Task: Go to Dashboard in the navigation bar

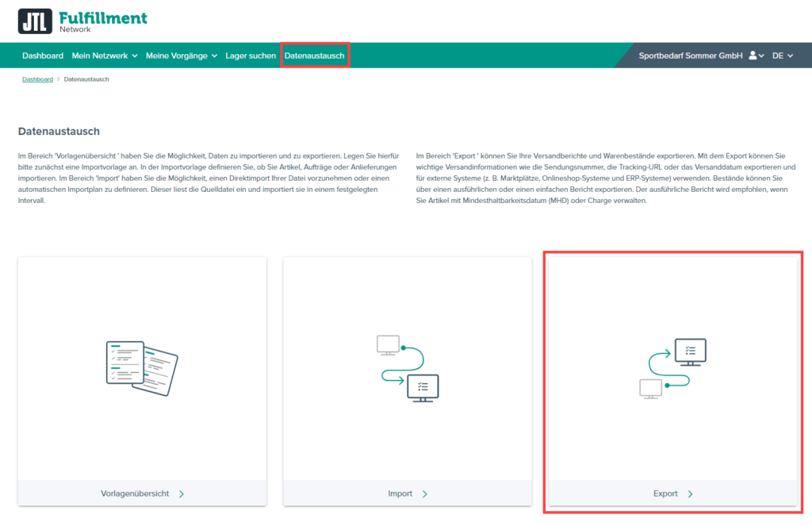Action: (x=43, y=56)
